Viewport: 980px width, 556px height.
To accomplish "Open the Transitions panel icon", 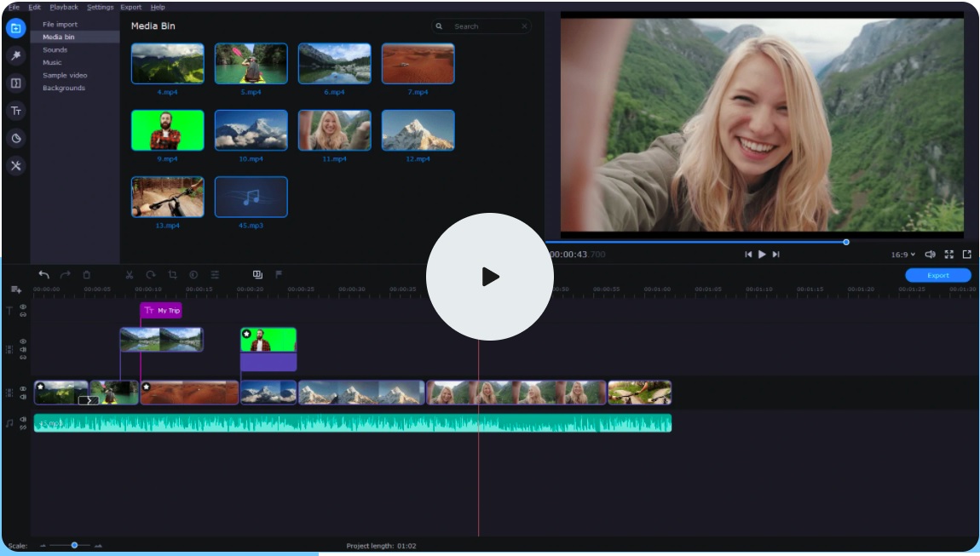I will point(15,83).
